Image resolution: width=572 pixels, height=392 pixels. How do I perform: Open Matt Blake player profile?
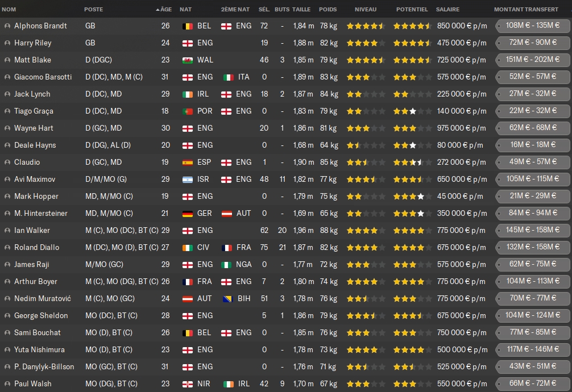click(32, 60)
